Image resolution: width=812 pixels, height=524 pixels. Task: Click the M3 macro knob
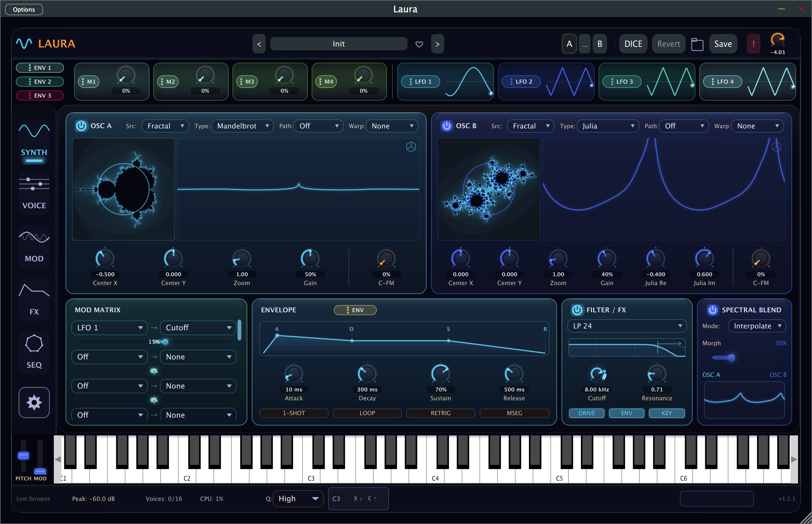point(284,76)
